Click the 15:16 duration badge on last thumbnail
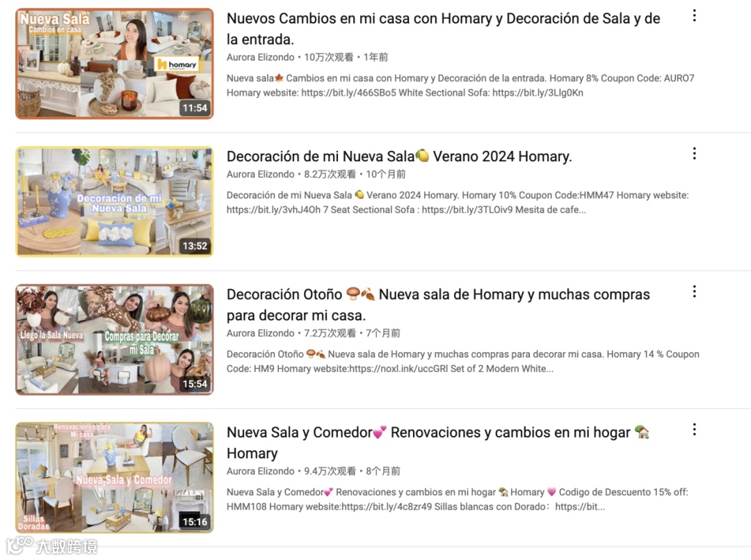The width and height of the screenshot is (751, 560). pyautogui.click(x=195, y=522)
